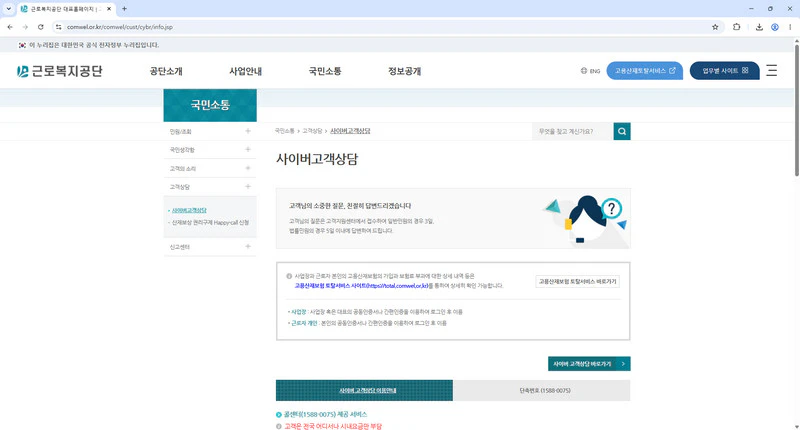Click 고객상담 in the breadcrumb
Image resolution: width=800 pixels, height=430 pixels.
[x=312, y=131]
